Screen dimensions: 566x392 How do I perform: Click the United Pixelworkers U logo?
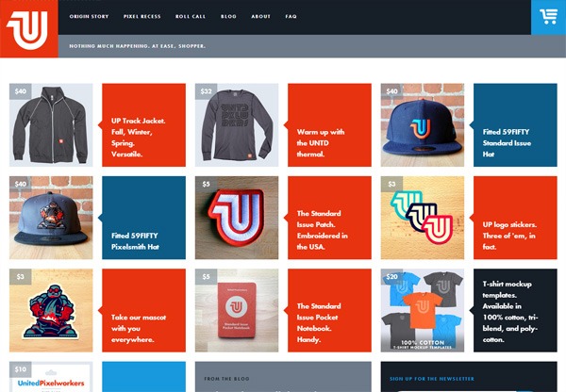29,29
